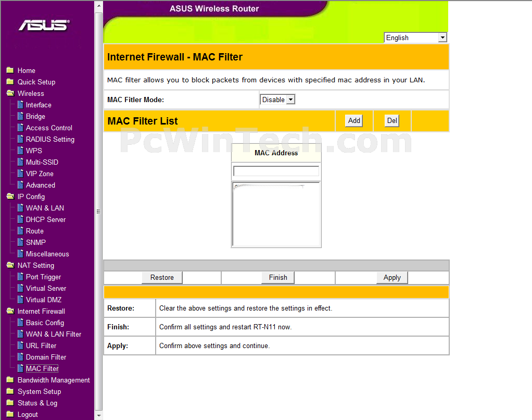Expand the Status & Log folder icon

click(10, 403)
